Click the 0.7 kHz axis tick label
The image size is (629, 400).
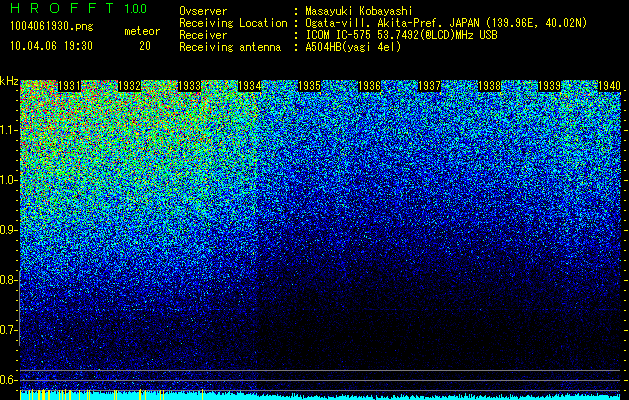coord(9,330)
